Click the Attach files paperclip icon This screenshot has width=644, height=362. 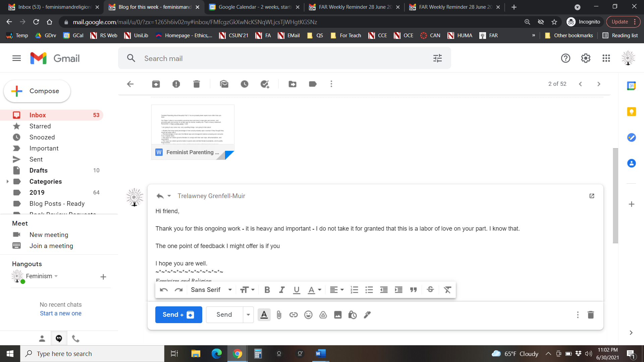279,315
